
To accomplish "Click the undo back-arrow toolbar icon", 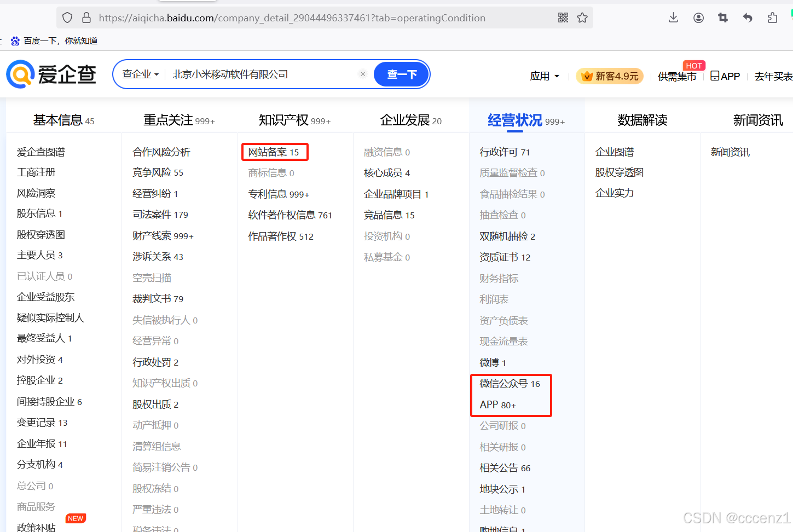I will [748, 18].
